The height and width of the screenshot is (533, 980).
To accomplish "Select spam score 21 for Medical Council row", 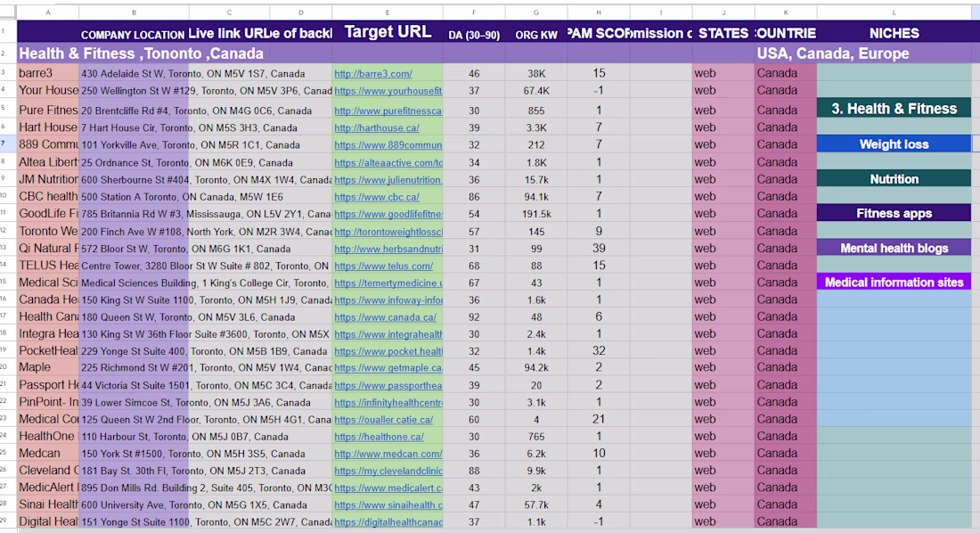I will tap(598, 419).
